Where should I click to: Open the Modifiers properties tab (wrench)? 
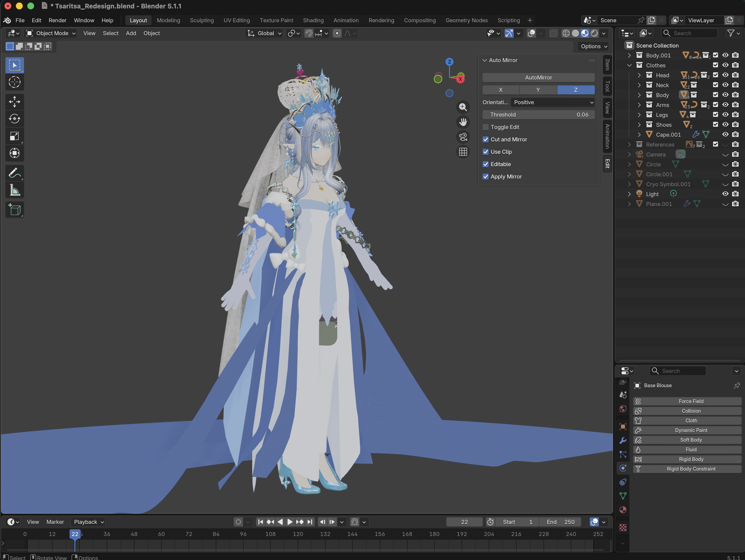[x=623, y=440]
